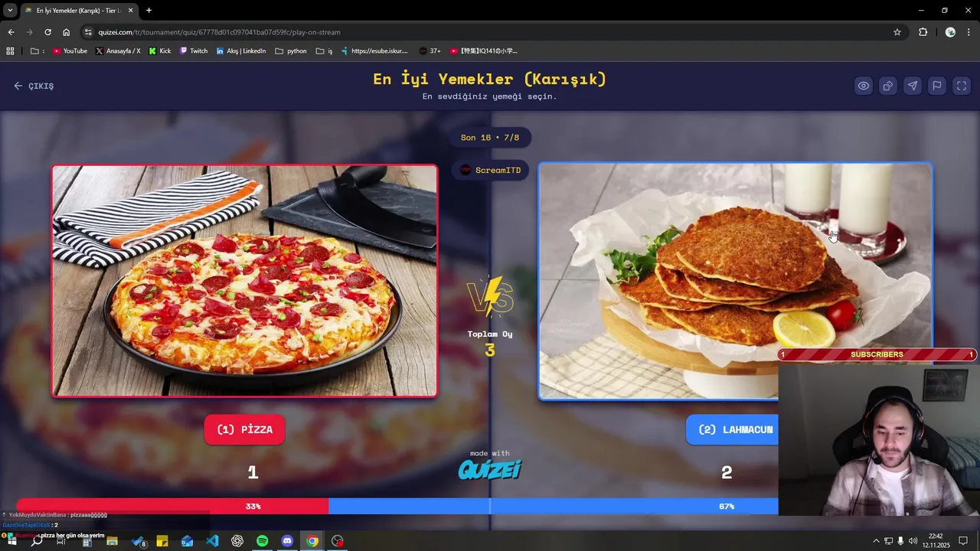Open Spotify from taskbar
The height and width of the screenshot is (551, 980).
pyautogui.click(x=263, y=541)
